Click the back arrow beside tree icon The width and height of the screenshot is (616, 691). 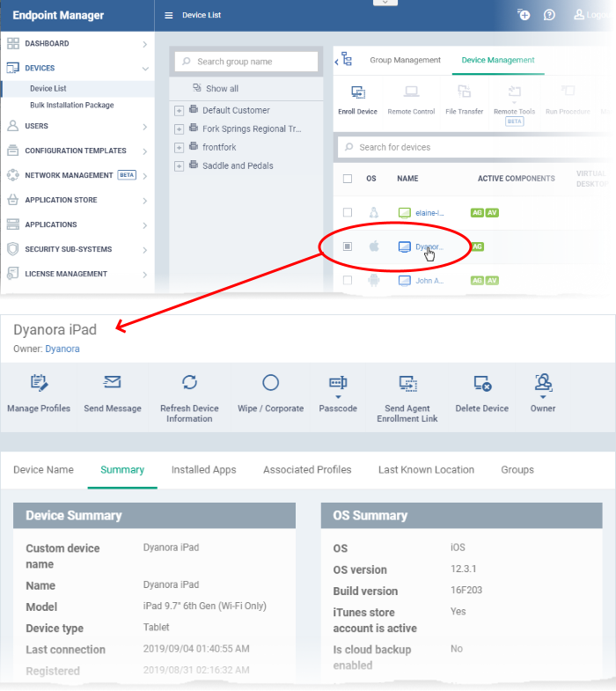click(x=337, y=62)
